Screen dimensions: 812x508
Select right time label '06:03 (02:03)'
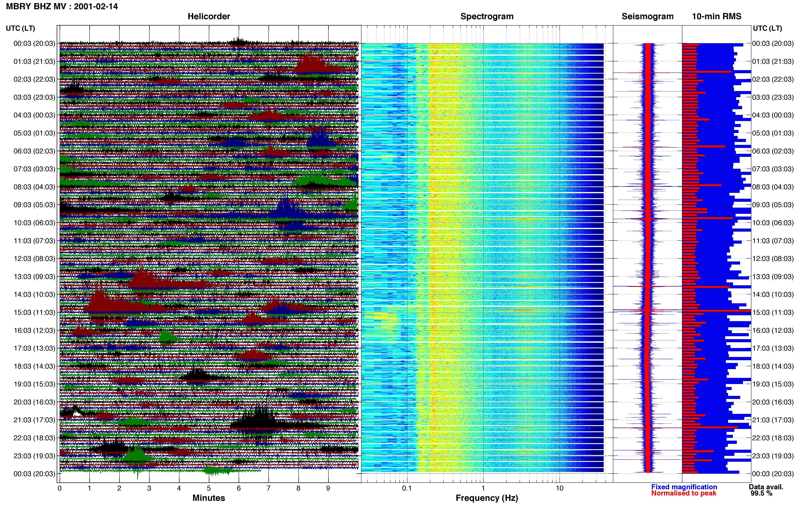tap(773, 151)
